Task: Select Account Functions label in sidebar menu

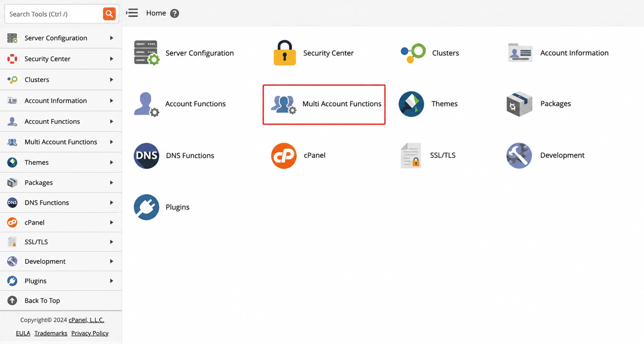Action: pos(52,121)
